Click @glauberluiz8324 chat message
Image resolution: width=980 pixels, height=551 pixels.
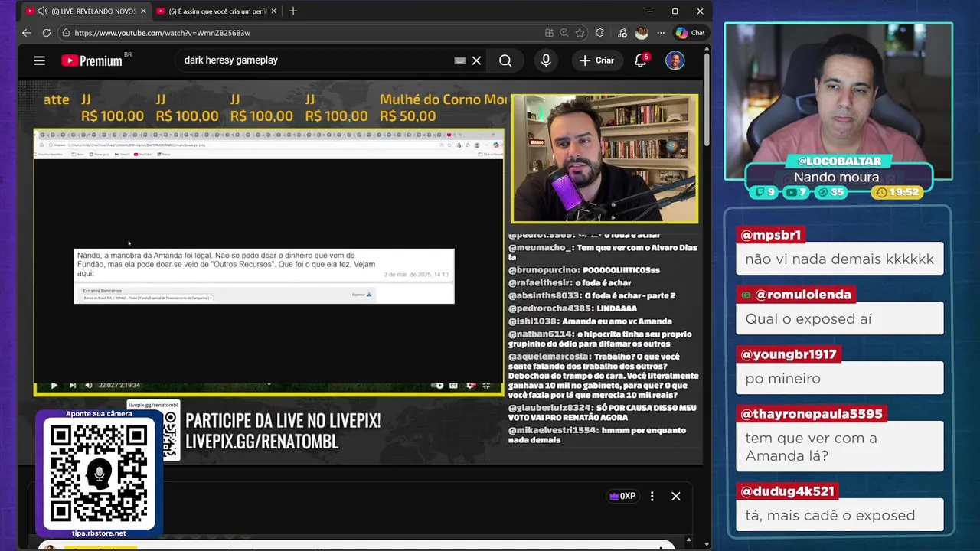click(603, 413)
